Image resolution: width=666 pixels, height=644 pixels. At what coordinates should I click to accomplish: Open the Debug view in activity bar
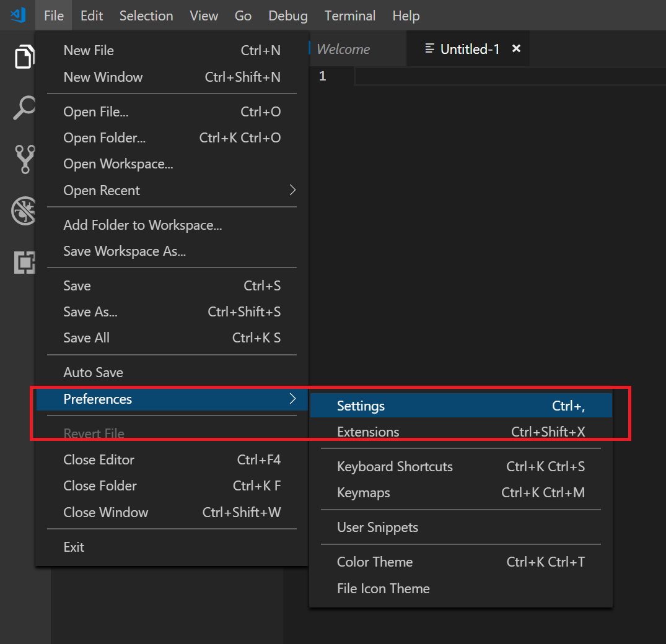tap(24, 211)
